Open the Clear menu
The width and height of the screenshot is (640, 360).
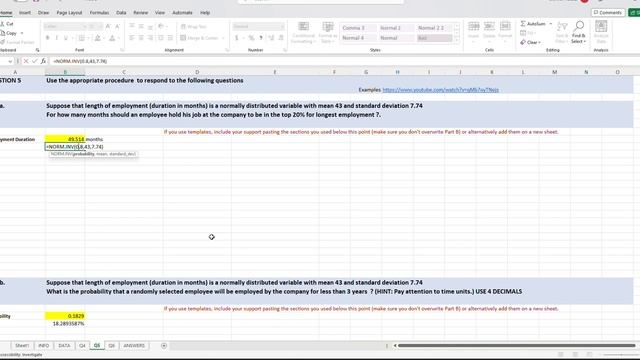531,42
